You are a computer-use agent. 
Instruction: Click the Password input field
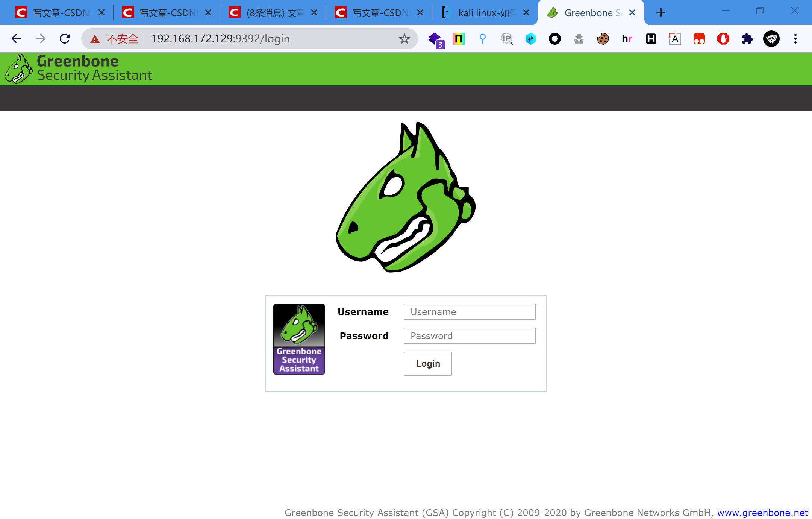point(469,336)
